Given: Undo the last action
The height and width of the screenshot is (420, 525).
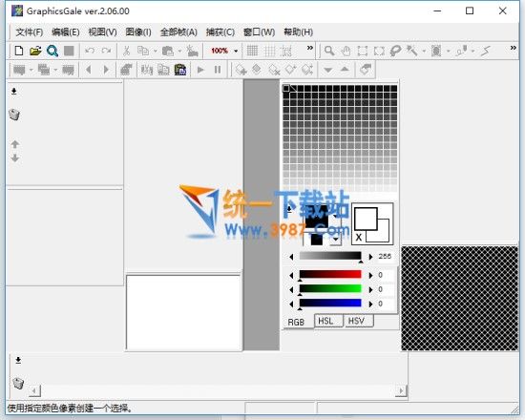Looking at the screenshot, I should pos(90,51).
